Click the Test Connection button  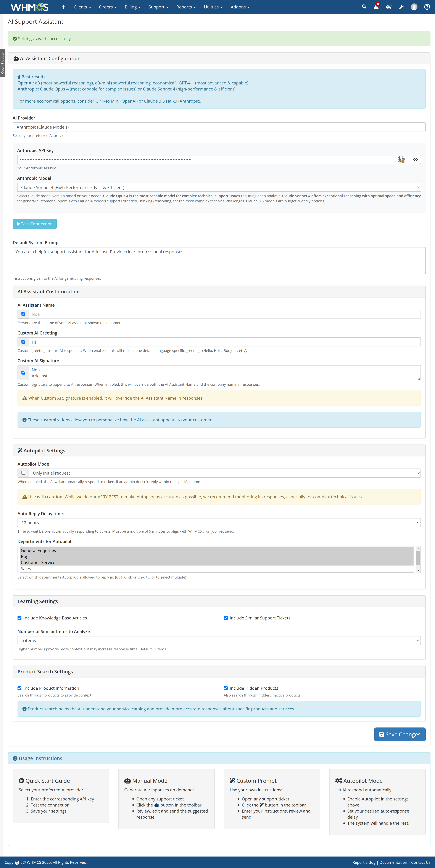point(35,224)
